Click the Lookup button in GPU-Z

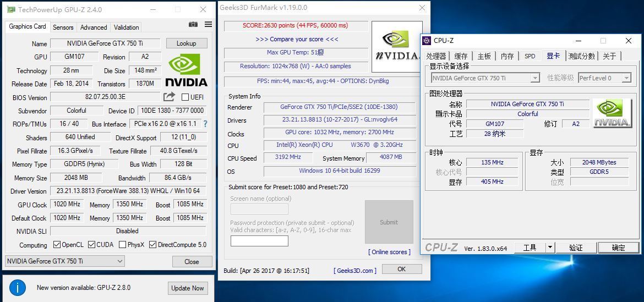click(187, 43)
